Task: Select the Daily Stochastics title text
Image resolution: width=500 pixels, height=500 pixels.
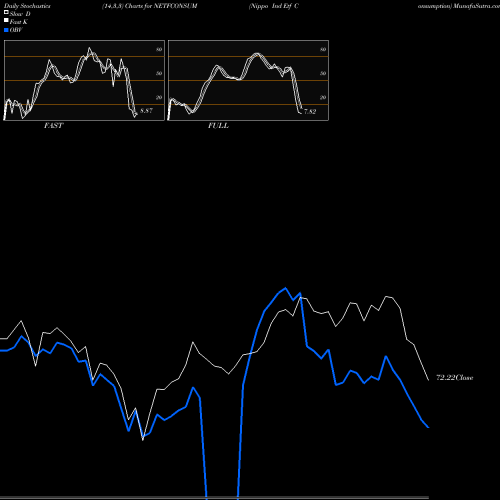Action: (27, 6)
